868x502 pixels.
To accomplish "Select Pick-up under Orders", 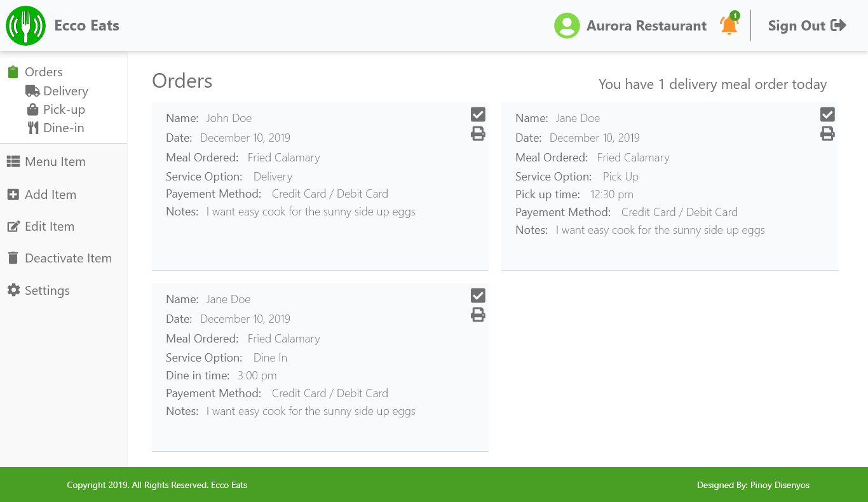I will [x=64, y=109].
